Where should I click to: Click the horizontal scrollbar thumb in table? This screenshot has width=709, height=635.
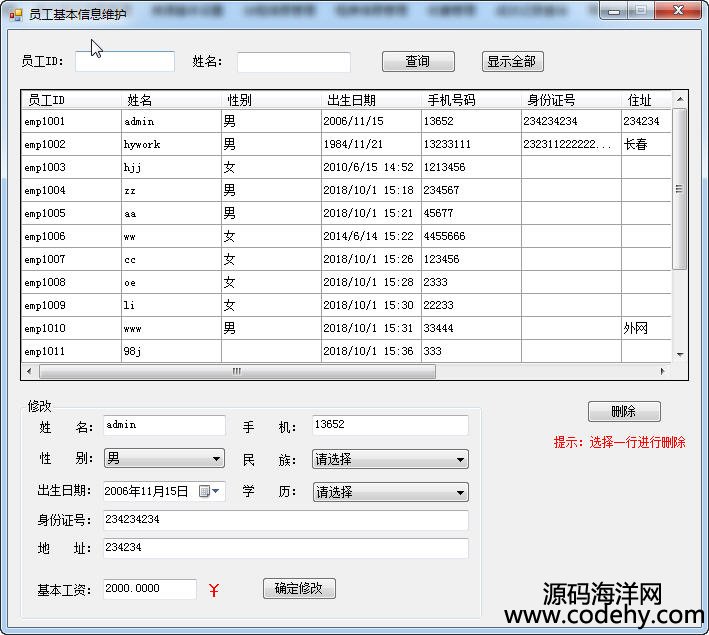click(x=237, y=371)
